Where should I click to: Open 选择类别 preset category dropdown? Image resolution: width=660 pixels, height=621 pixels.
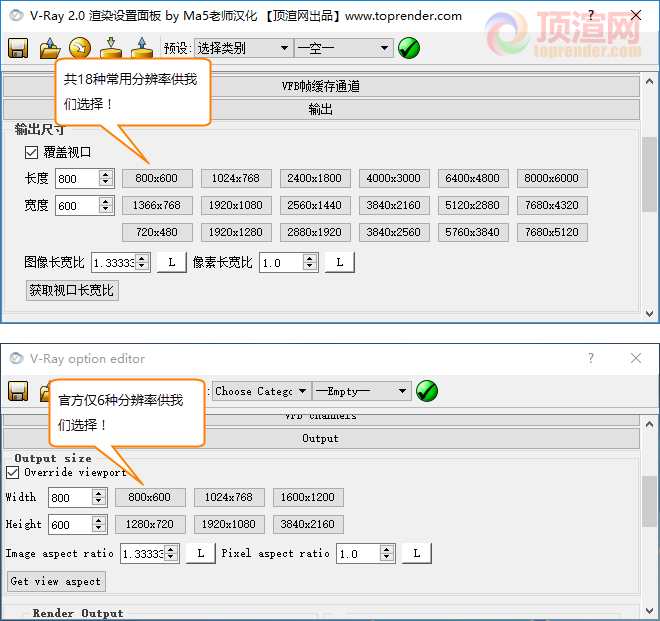[243, 48]
